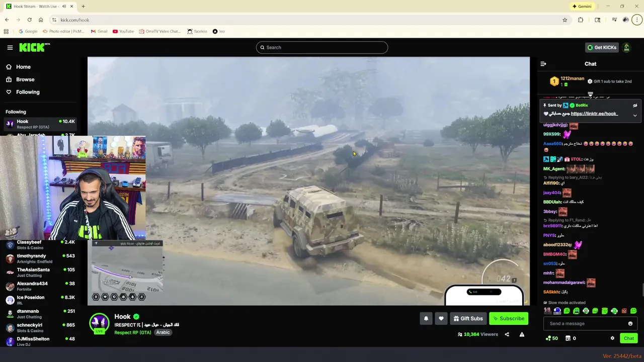The image size is (644, 362).
Task: Expand the gift leaderboard handle
Action: (590, 94)
